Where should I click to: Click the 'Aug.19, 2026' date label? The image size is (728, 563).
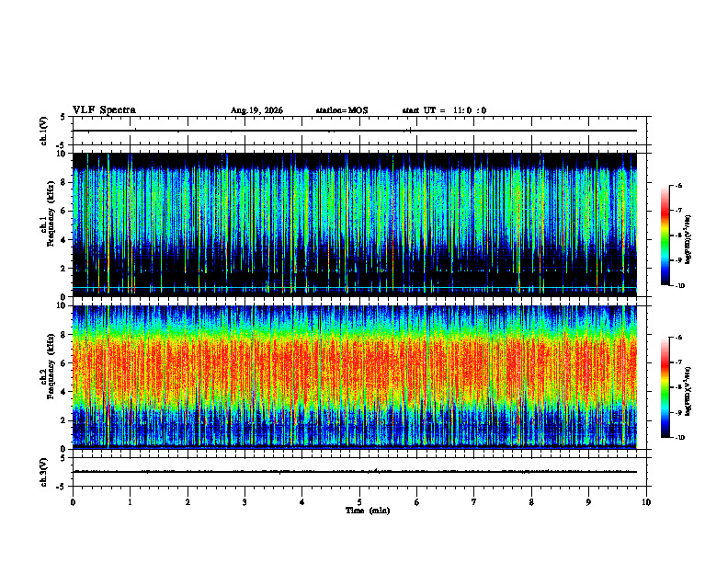tap(256, 110)
